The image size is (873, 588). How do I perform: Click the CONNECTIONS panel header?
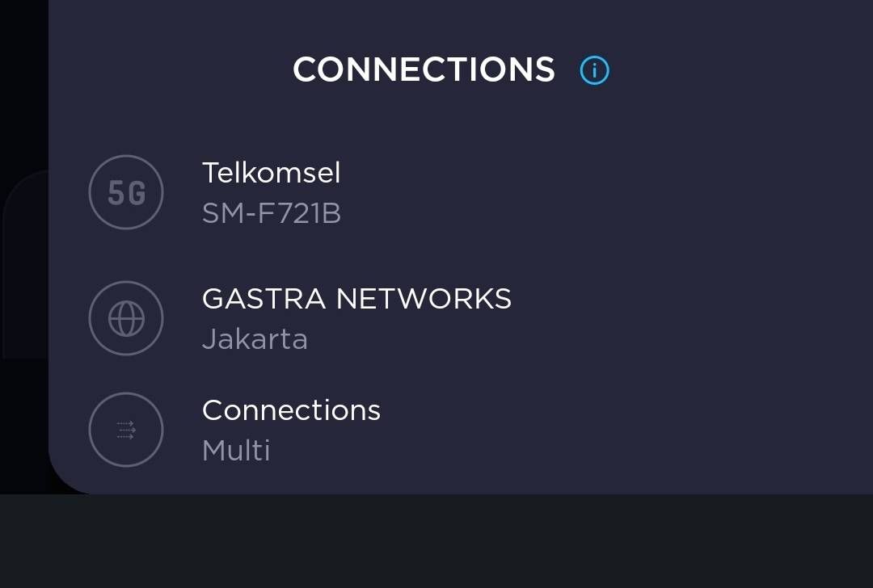tap(424, 69)
